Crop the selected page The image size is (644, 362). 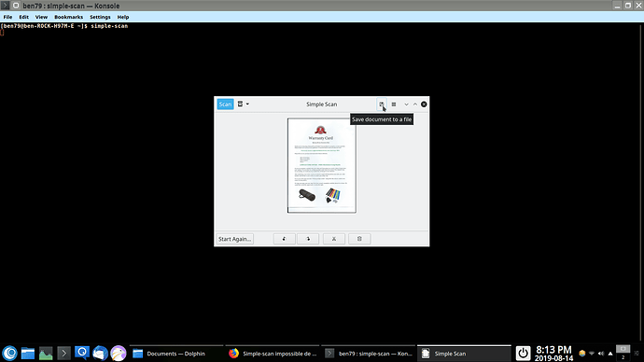[x=334, y=239]
